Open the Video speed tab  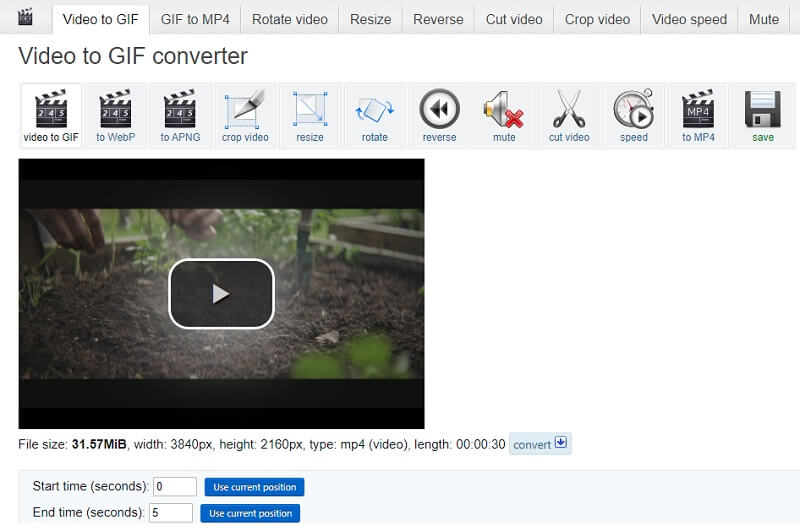pyautogui.click(x=689, y=19)
